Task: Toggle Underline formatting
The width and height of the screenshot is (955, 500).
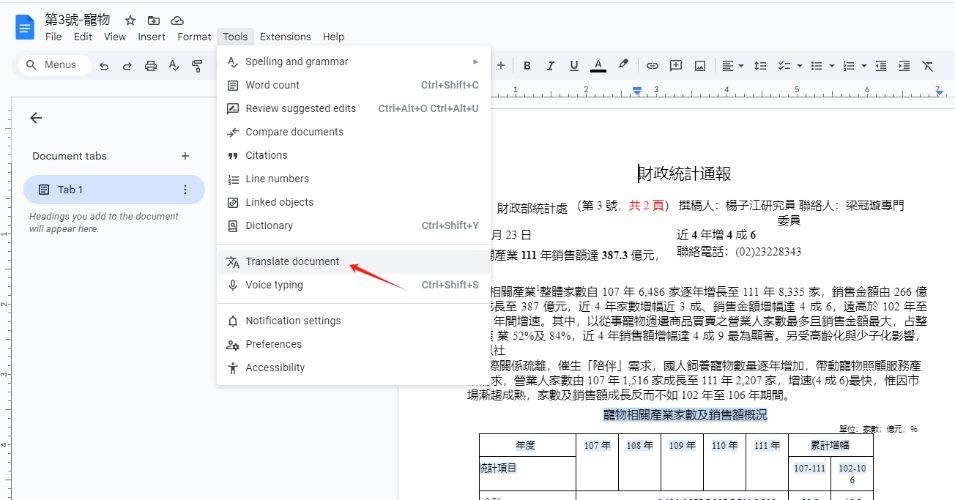Action: (574, 66)
